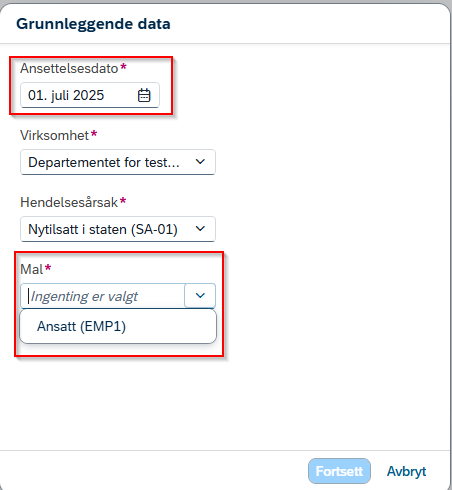Click Avbryt to cancel the dialog
This screenshot has height=490, width=452.
click(x=406, y=471)
